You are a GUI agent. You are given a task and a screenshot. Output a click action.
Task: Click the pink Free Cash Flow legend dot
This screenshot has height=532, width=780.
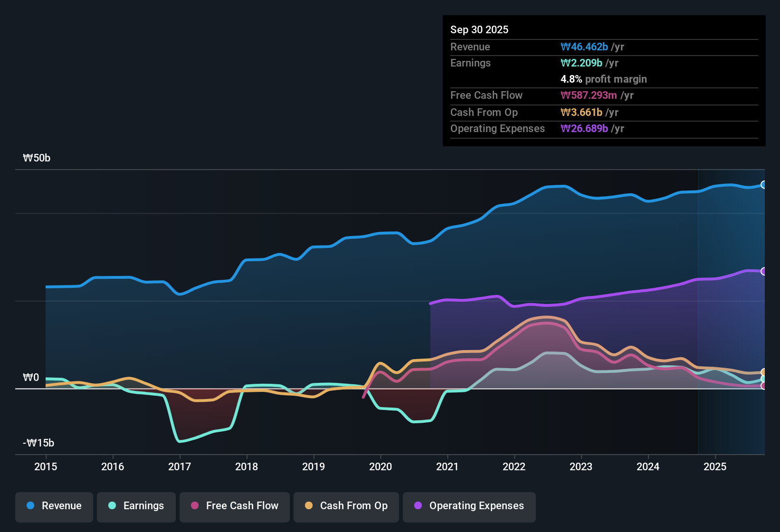194,506
